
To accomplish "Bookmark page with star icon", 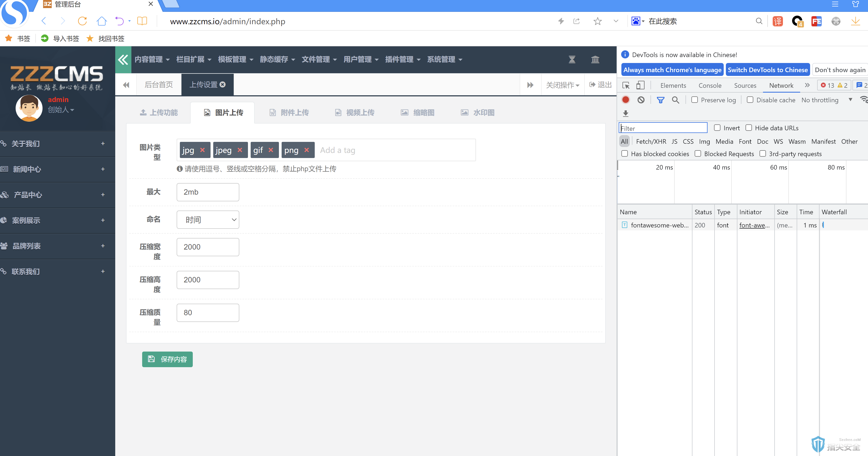I will click(597, 21).
